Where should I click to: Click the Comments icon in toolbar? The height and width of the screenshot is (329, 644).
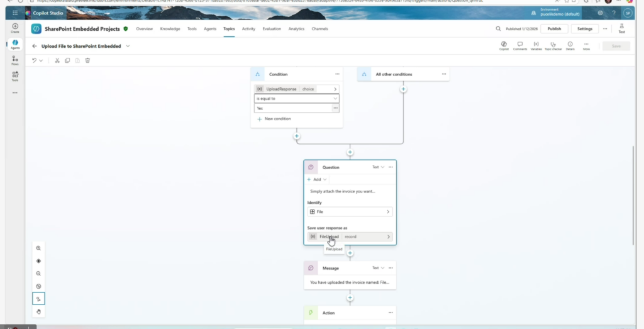pos(519,45)
